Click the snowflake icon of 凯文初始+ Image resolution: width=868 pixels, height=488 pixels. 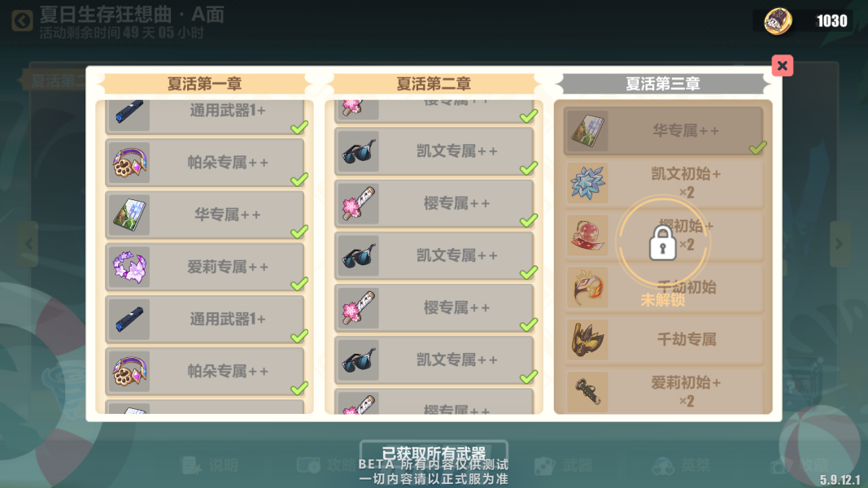(x=588, y=183)
